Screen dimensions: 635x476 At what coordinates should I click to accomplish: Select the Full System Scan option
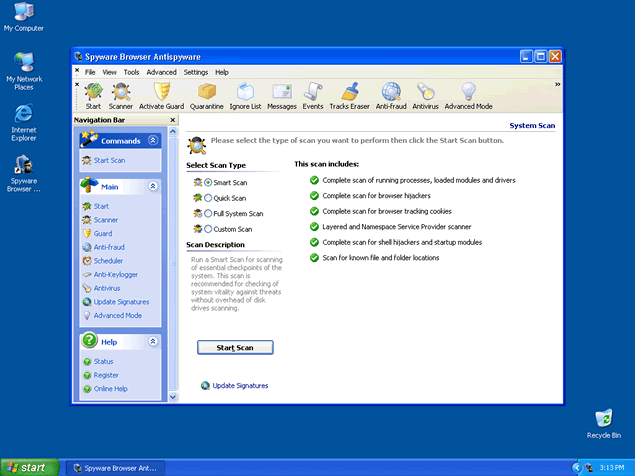point(208,214)
